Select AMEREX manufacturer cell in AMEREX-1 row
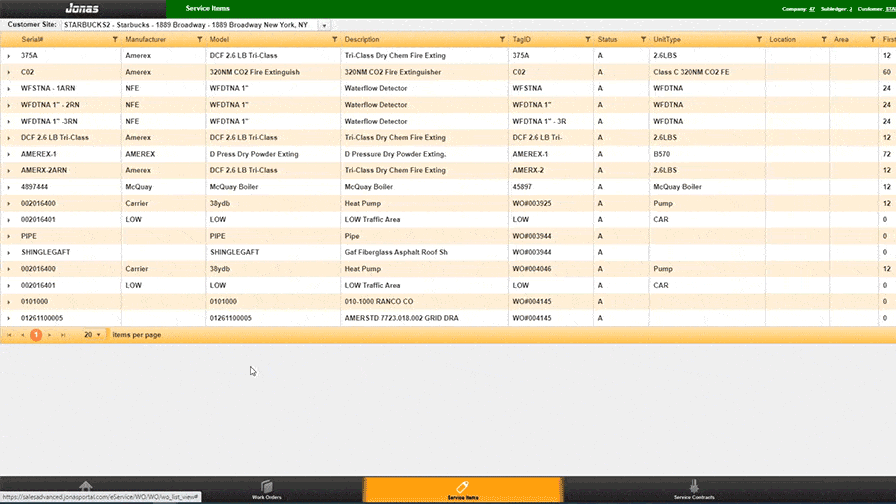Viewport: 896px width, 504px height. tap(140, 154)
